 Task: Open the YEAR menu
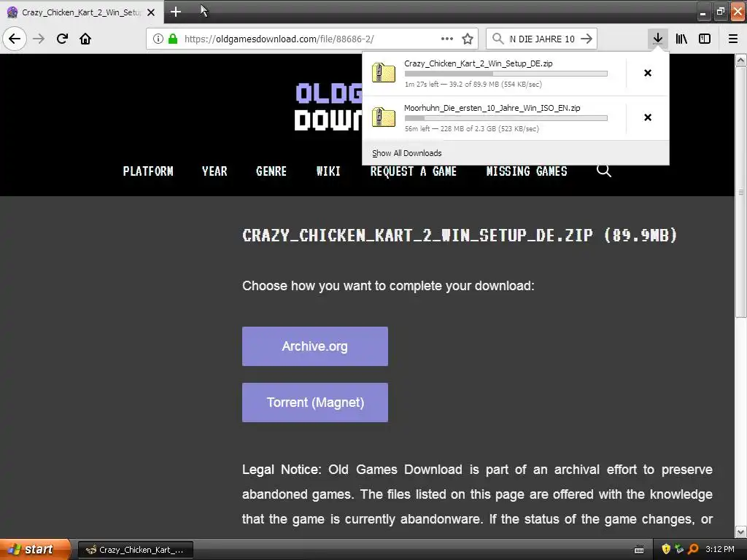(x=214, y=171)
